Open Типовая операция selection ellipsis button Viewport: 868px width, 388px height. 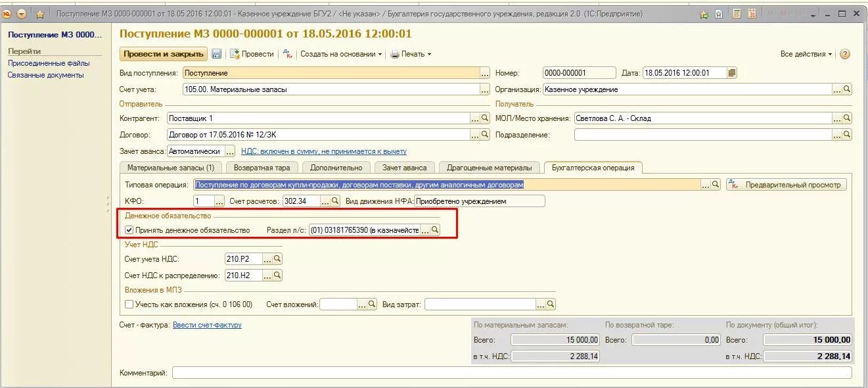pyautogui.click(x=706, y=185)
